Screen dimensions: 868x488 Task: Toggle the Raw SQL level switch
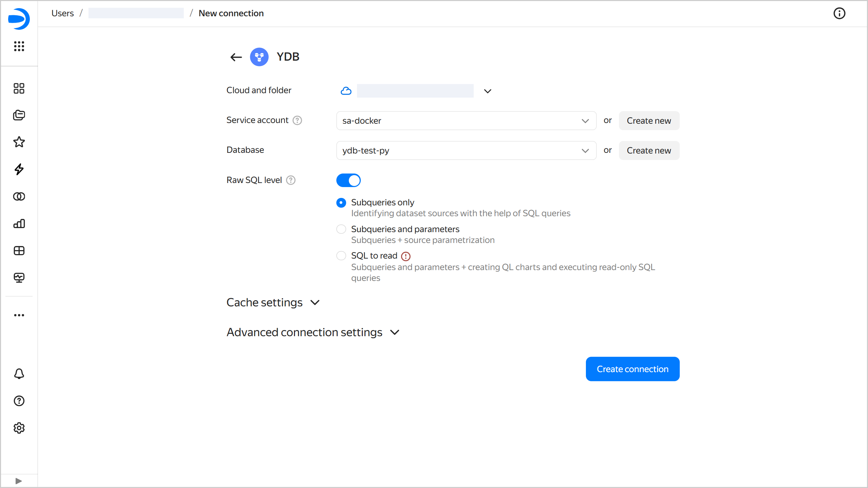tap(349, 180)
